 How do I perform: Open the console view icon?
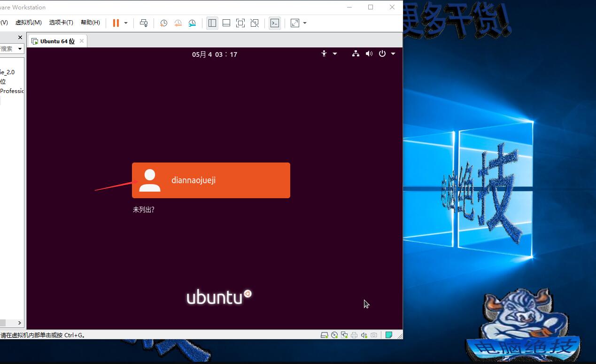click(x=275, y=23)
